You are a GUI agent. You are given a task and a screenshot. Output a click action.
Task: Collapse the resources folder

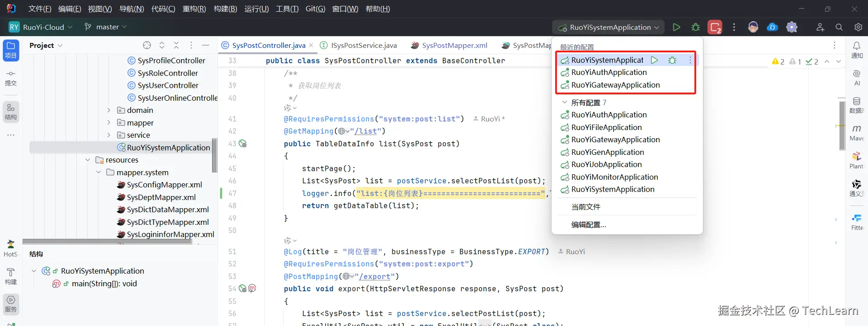tap(88, 160)
